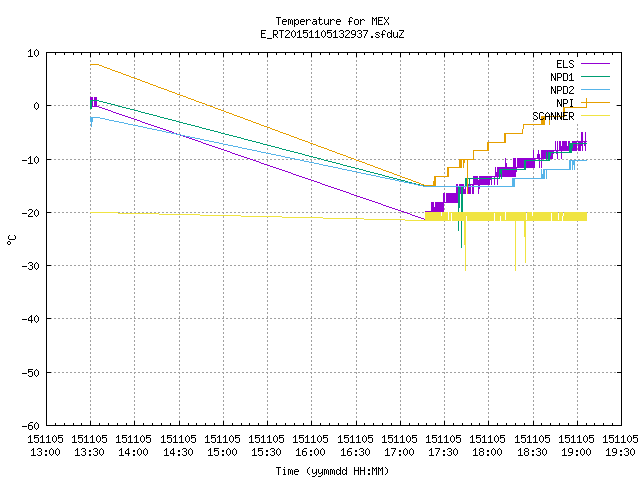Click the green NPD1 legend line sample
This screenshot has width=640, height=480.
click(595, 76)
